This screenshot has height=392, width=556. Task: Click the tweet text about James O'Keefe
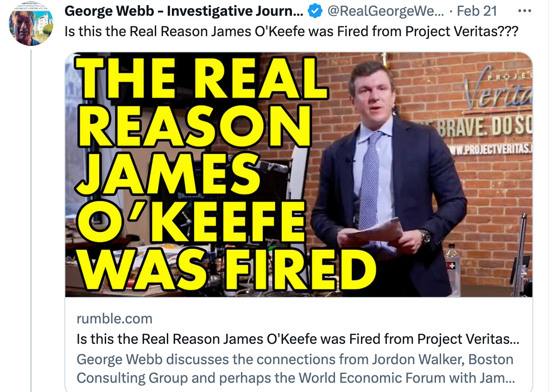(291, 32)
